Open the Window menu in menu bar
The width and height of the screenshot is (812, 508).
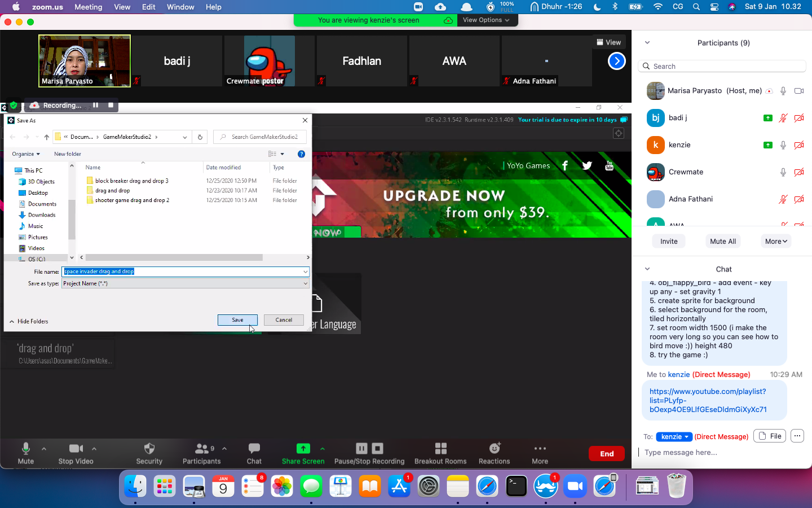pos(180,7)
